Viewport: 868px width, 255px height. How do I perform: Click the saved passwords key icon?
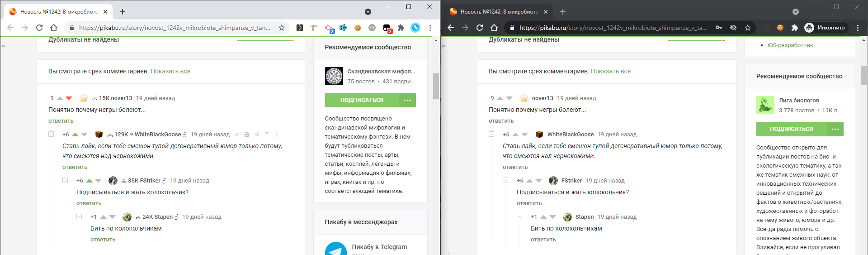click(719, 28)
